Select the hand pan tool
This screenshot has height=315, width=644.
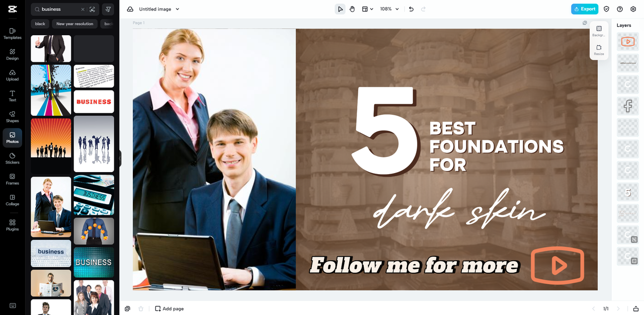352,9
